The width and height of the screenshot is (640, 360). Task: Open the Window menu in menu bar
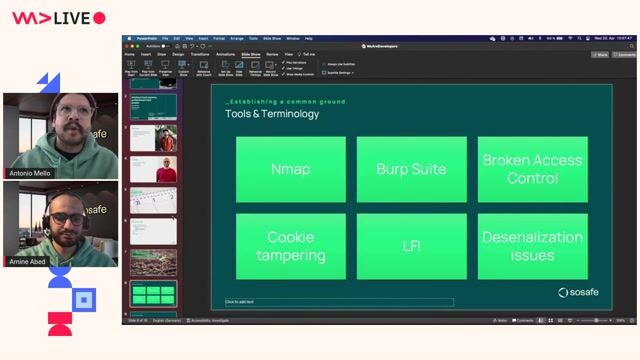coord(293,38)
